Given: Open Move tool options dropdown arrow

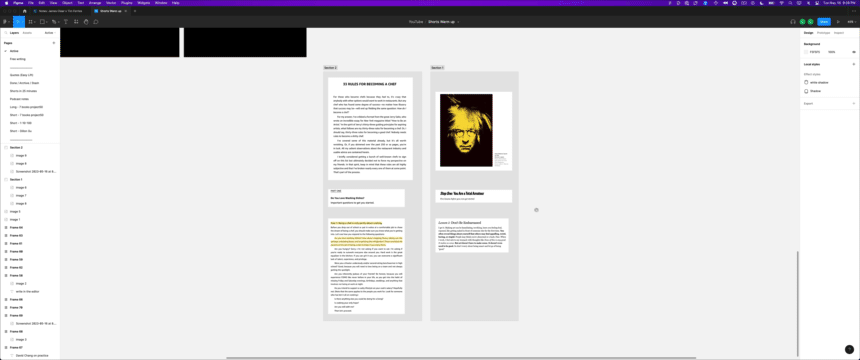Looking at the screenshot, I should click(x=23, y=22).
